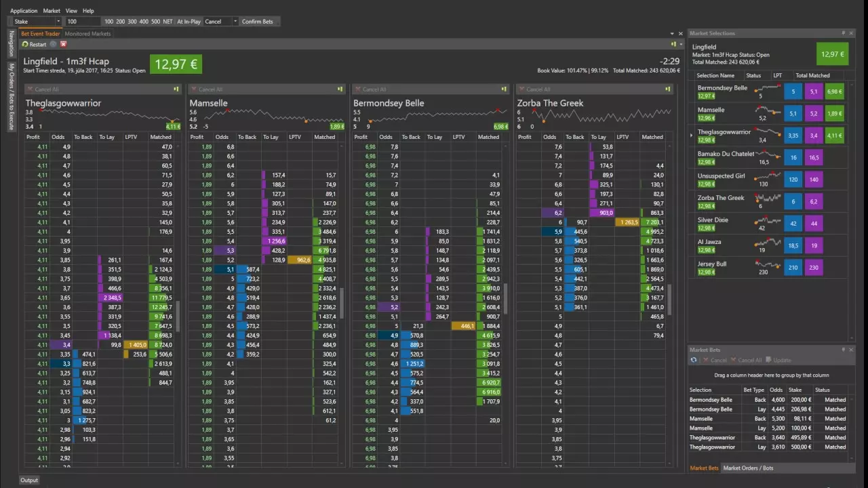Toggle the NET stake option
Viewport: 868px width, 488px height.
point(167,22)
